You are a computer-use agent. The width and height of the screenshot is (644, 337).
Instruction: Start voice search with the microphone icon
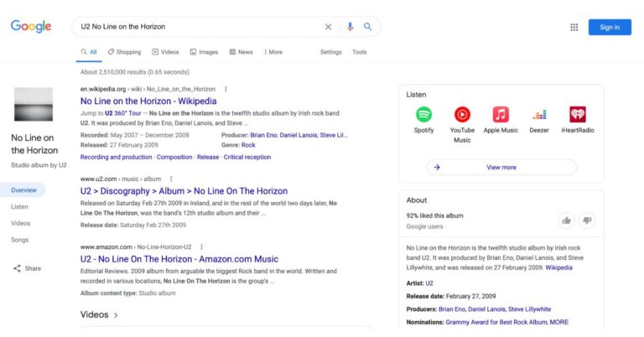point(350,27)
